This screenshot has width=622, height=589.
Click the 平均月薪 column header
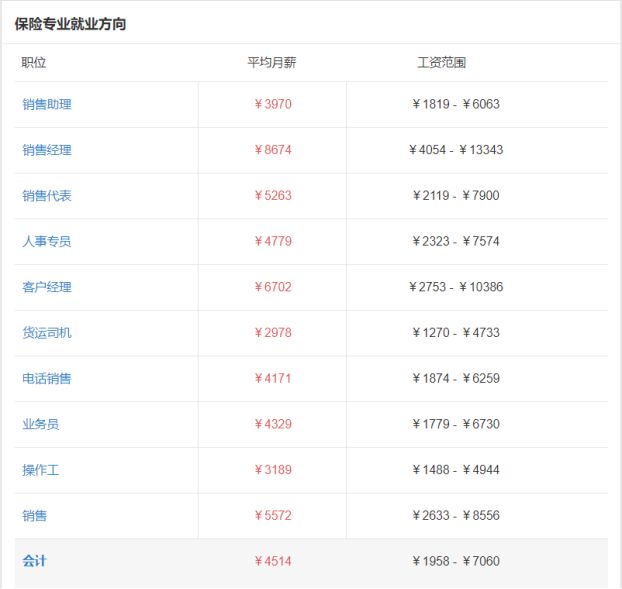[272, 63]
